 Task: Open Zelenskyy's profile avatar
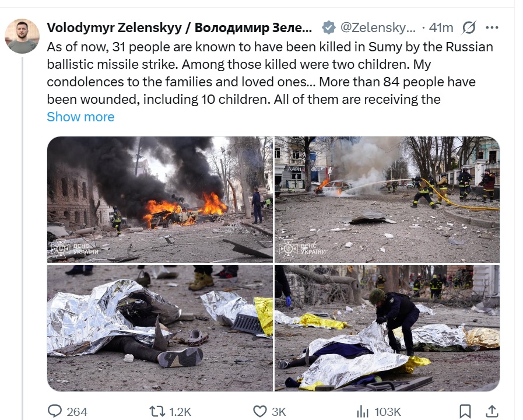(x=22, y=36)
